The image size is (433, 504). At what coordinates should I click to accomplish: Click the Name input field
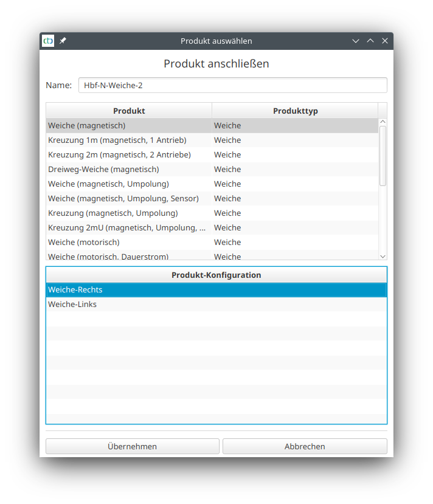point(233,85)
